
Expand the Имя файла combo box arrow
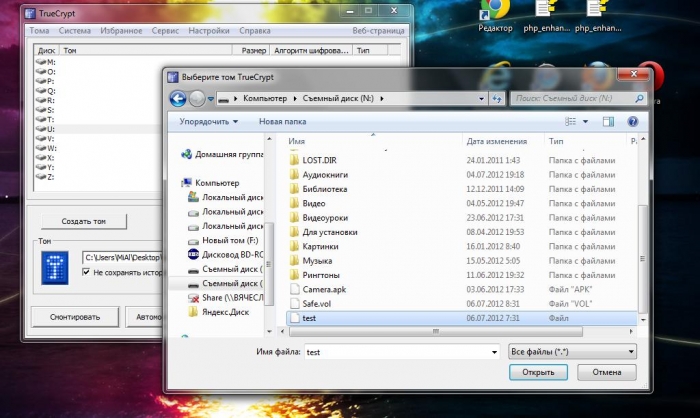(x=493, y=352)
